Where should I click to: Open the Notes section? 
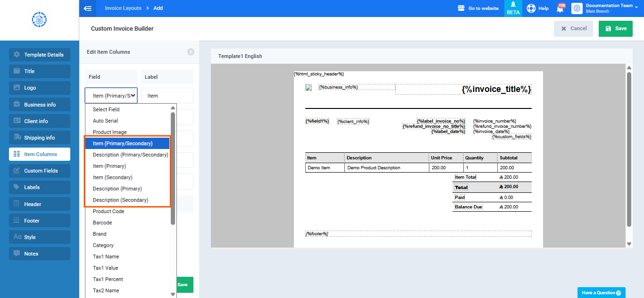pyautogui.click(x=40, y=254)
